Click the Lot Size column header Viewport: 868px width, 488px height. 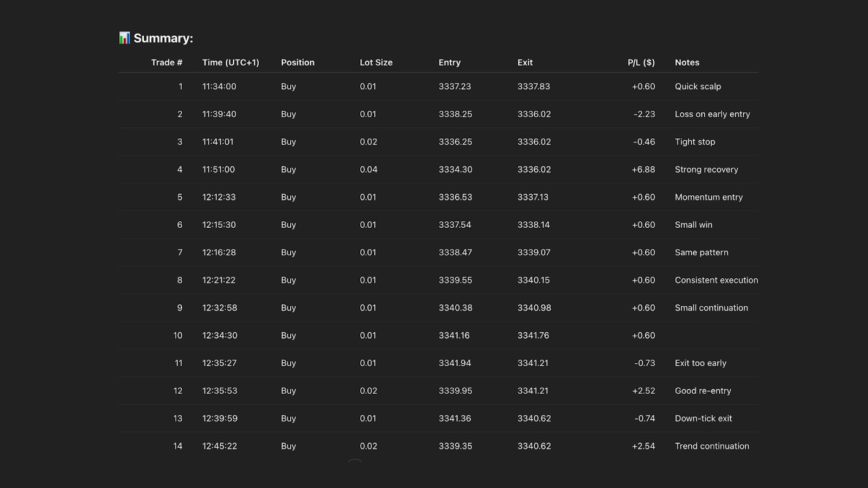(x=376, y=62)
